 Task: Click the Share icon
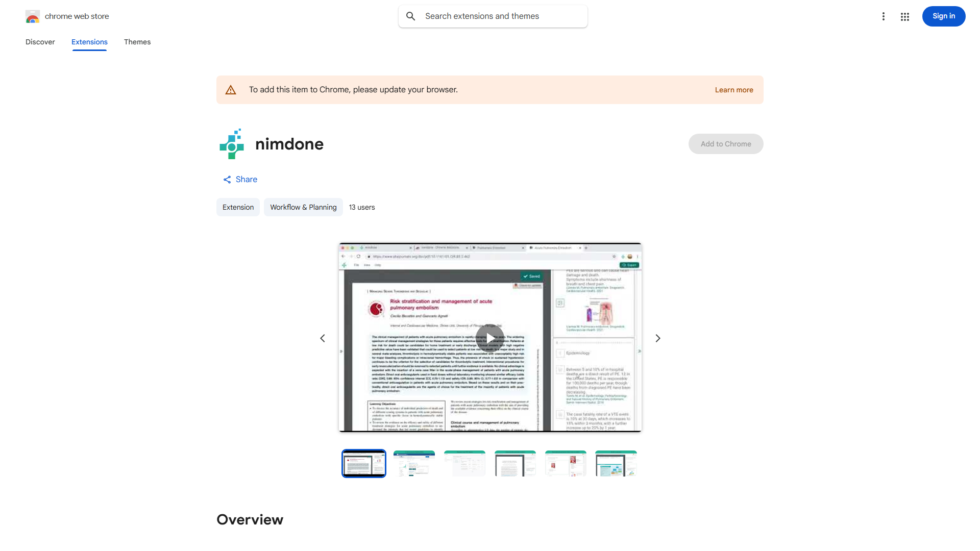coord(227,180)
